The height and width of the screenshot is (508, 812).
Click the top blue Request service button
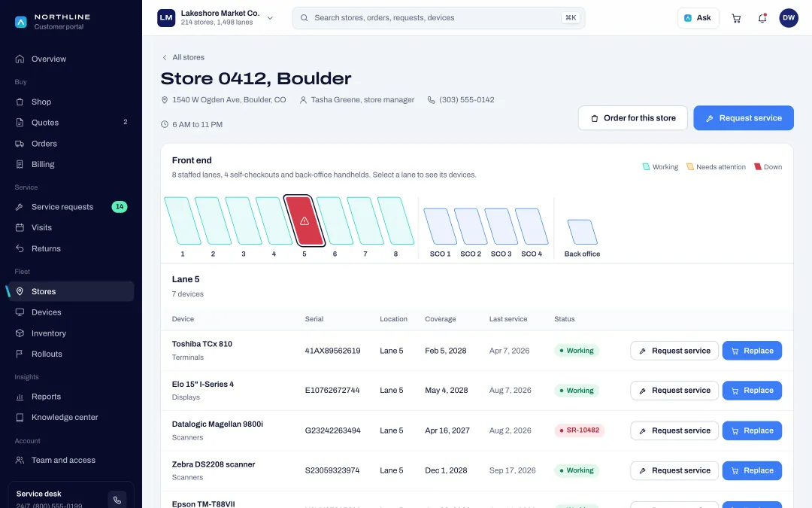[x=743, y=118]
